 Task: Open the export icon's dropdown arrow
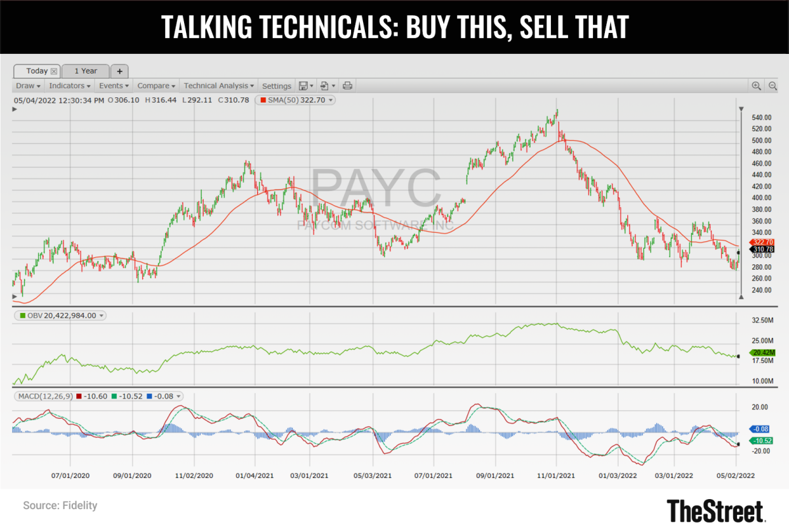tap(333, 86)
